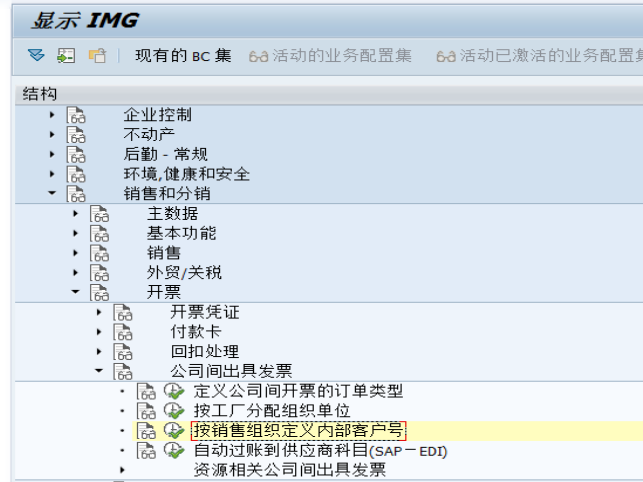
Task: Open documentation icon for 基本功能
Action: [x=100, y=233]
